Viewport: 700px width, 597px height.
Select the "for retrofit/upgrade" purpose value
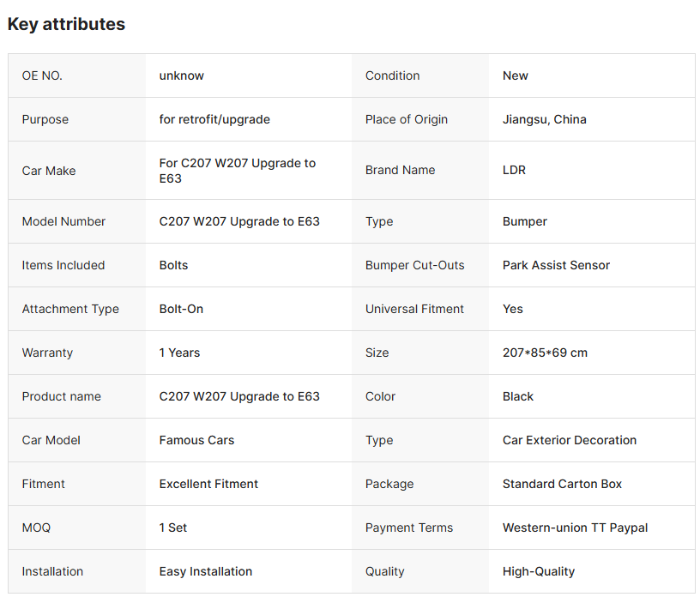(214, 119)
